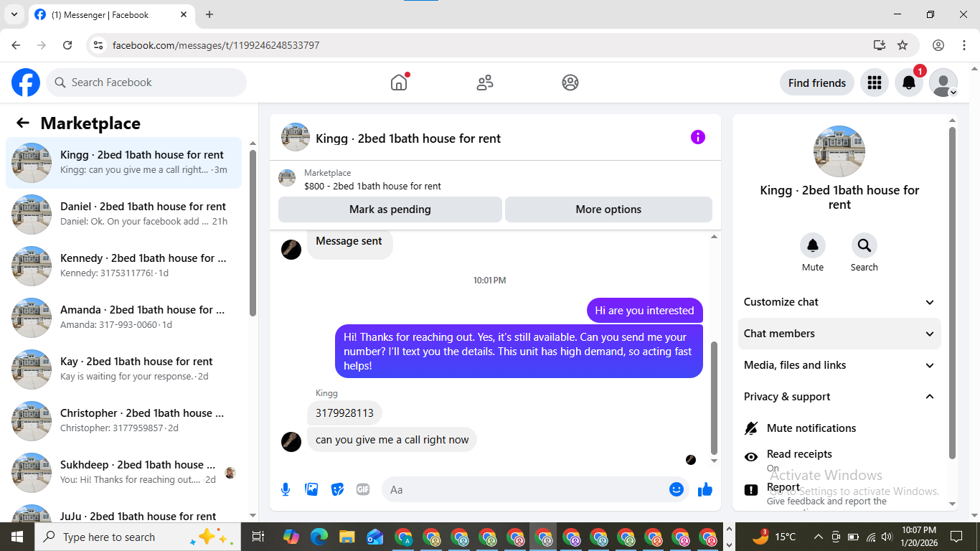Open account profile menu avatar
Screen dimensions: 980x551
click(x=943, y=83)
